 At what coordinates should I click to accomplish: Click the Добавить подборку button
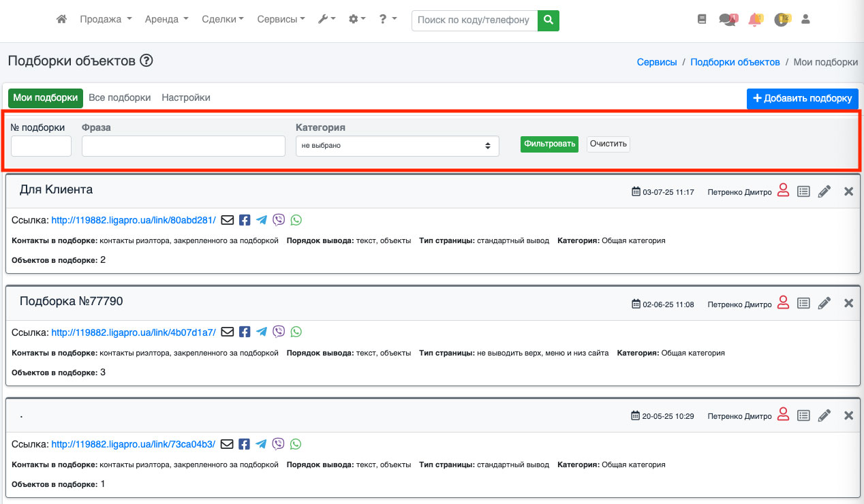(802, 98)
